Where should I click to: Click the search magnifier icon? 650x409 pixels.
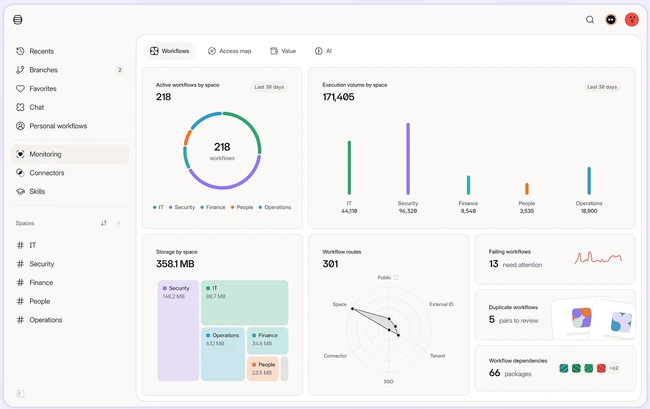pos(589,19)
